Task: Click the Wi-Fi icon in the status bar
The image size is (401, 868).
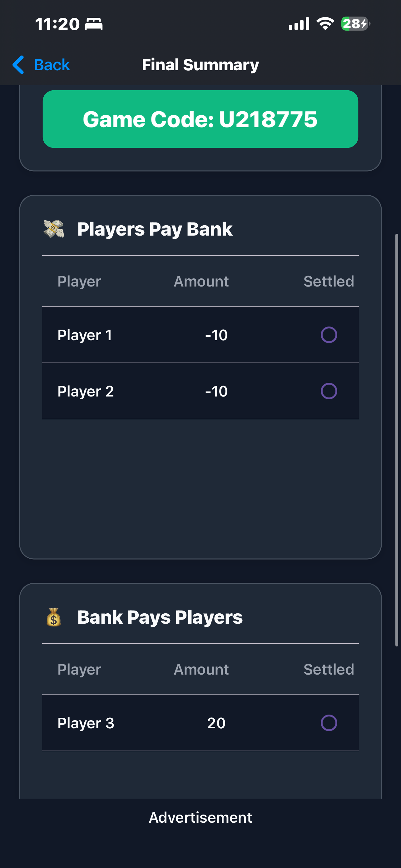Action: pyautogui.click(x=324, y=23)
